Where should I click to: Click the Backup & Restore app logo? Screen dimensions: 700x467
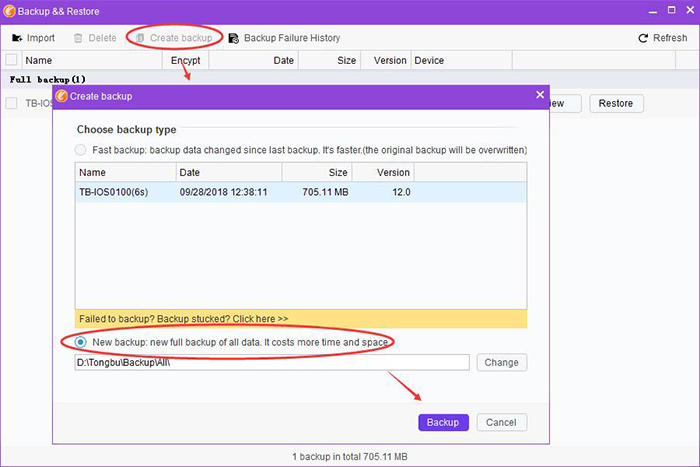pyautogui.click(x=9, y=11)
